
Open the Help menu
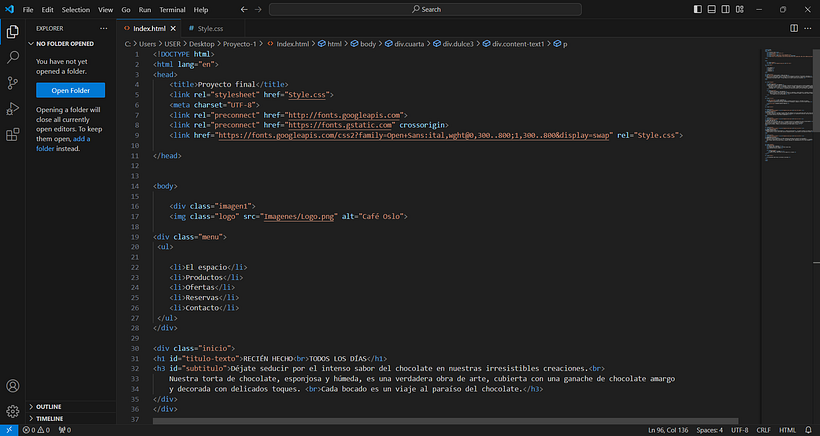(201, 9)
